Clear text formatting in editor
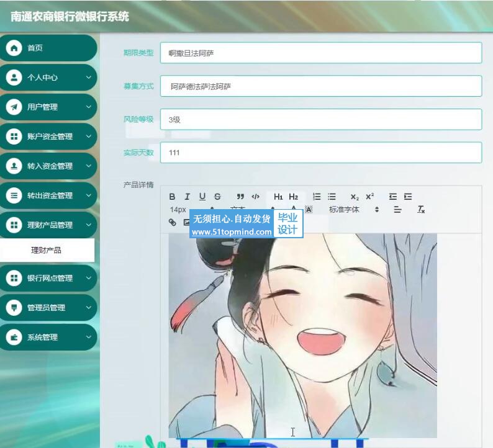 [421, 210]
